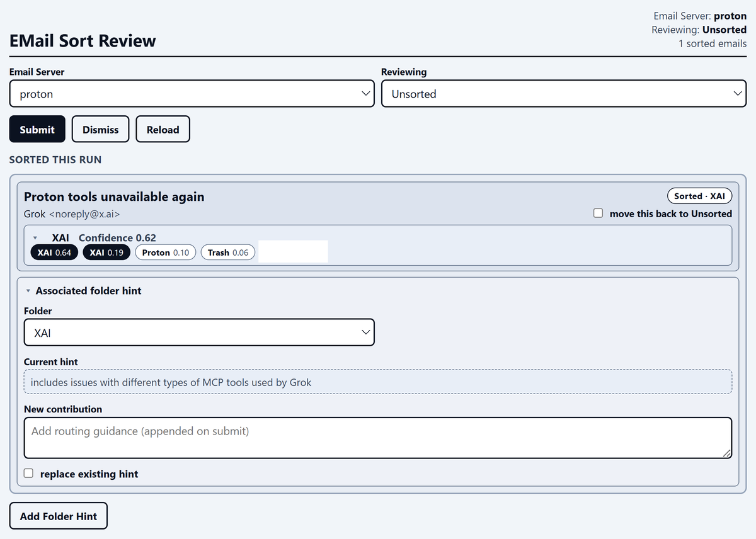Click the Dismiss button

(100, 129)
